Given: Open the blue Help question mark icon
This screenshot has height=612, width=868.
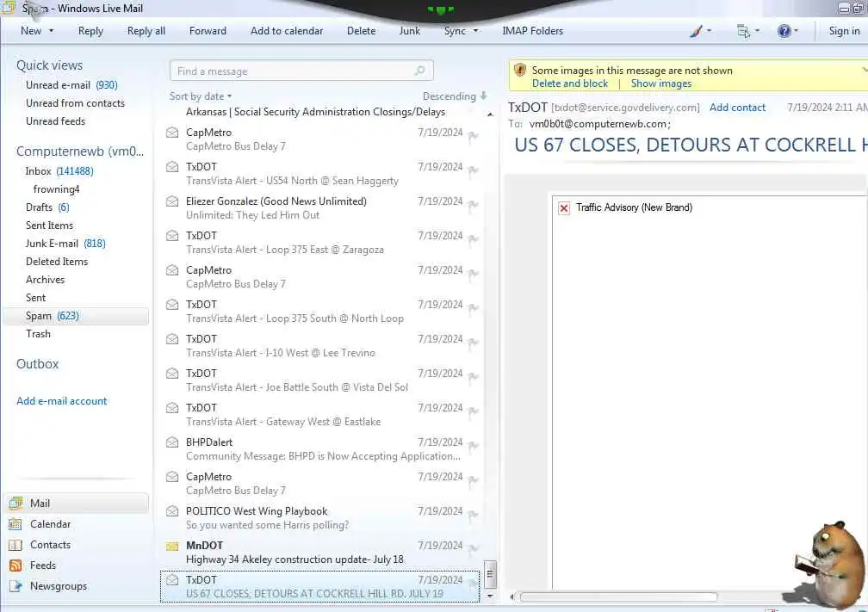Looking at the screenshot, I should click(784, 31).
